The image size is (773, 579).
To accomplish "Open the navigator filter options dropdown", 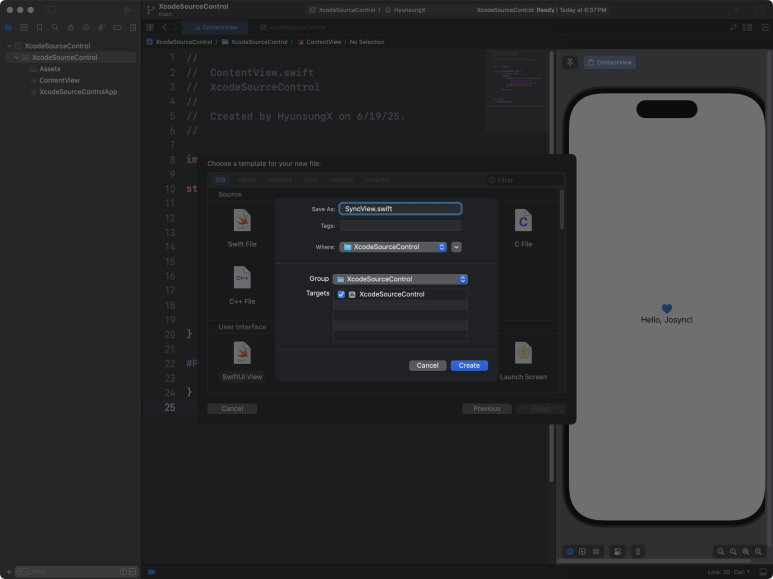I will click(x=23, y=572).
